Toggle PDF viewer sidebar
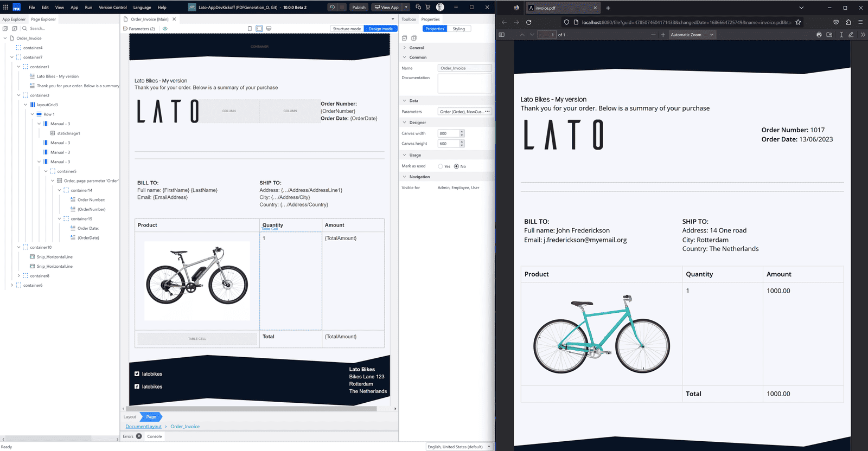 coord(502,35)
